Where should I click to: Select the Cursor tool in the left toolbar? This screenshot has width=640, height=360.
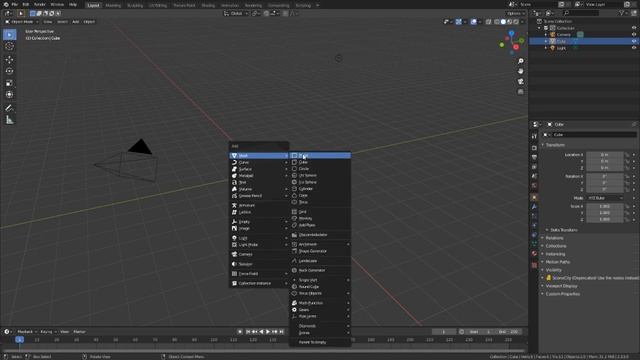click(9, 47)
